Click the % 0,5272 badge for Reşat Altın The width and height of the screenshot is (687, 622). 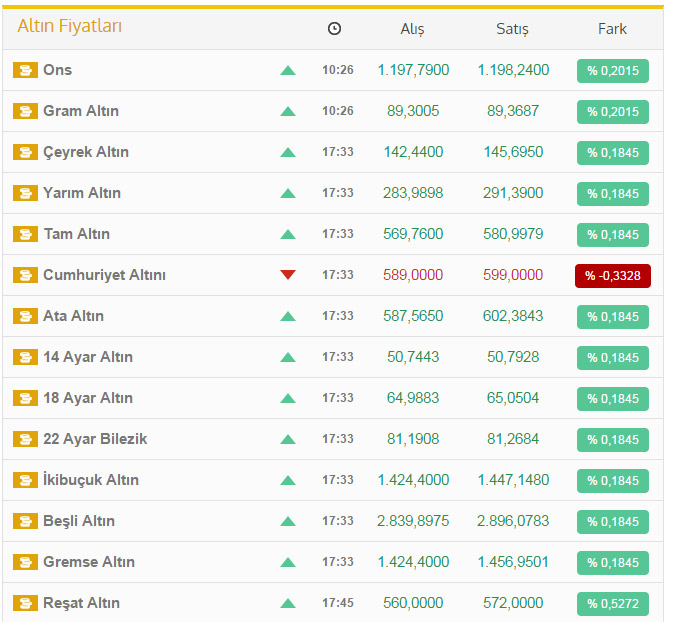pyautogui.click(x=613, y=604)
